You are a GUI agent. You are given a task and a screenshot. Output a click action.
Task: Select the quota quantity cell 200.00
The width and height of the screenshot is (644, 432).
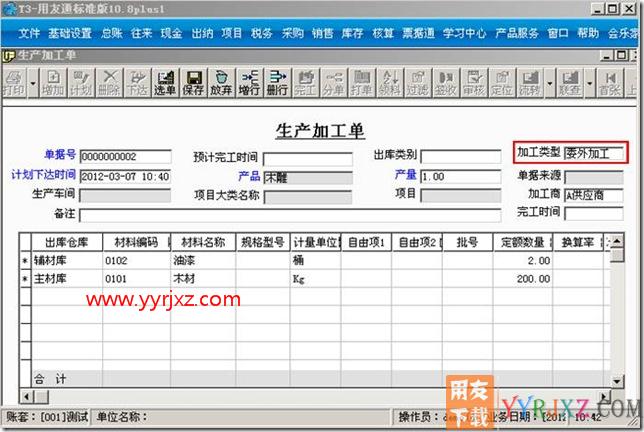point(523,279)
